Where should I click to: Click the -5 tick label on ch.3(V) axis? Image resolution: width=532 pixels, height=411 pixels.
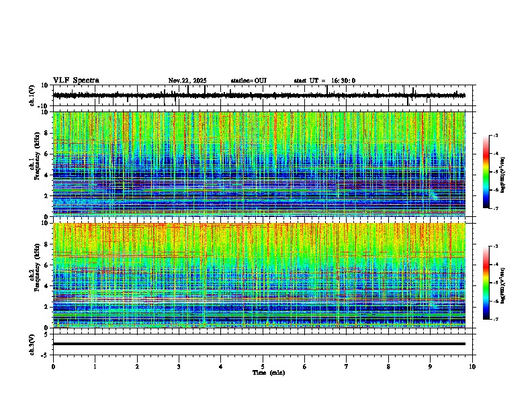(x=46, y=355)
